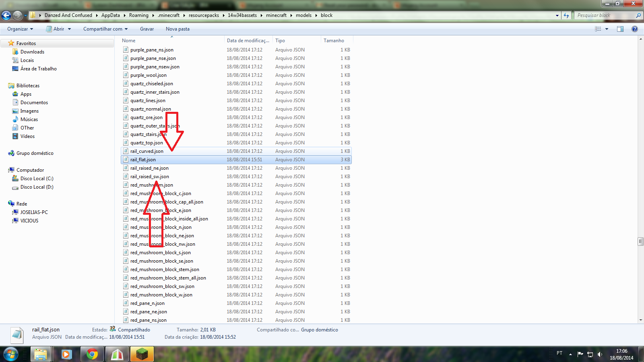Click the scroll down arrow
Screen dimensions: 644x362
click(x=640, y=320)
